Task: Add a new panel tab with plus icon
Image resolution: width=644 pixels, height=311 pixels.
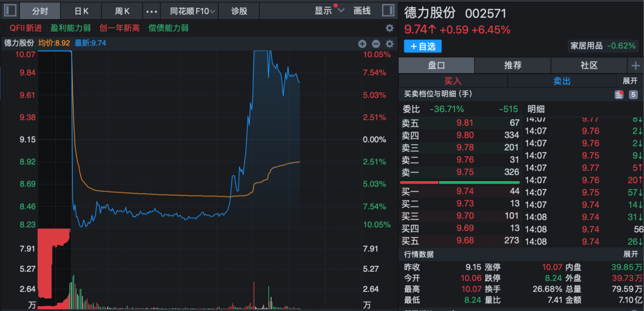Action: pos(636,66)
